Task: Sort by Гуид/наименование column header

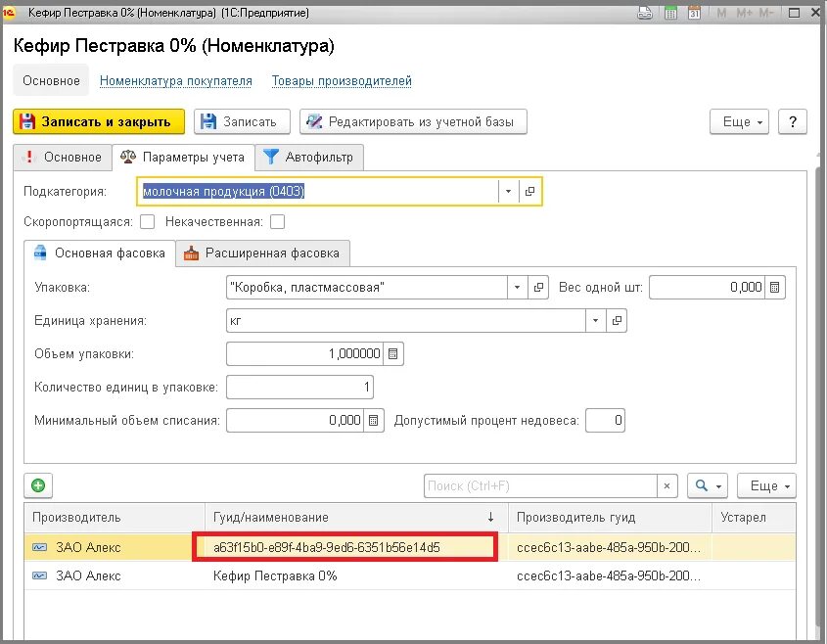Action: point(356,518)
